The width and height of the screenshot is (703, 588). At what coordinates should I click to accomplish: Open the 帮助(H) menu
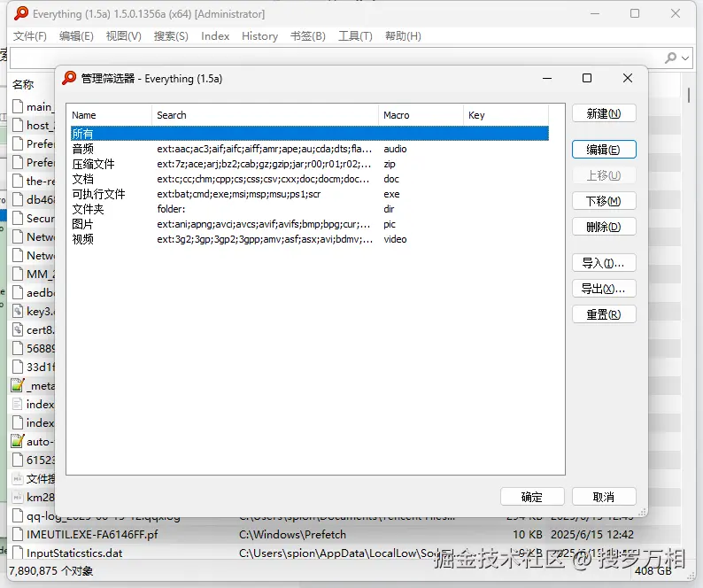[x=403, y=36]
